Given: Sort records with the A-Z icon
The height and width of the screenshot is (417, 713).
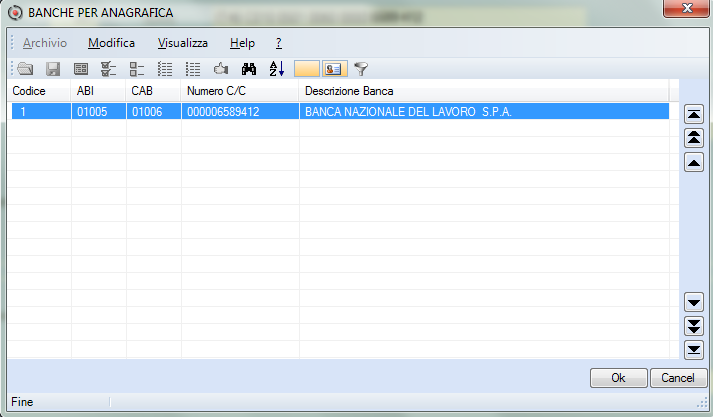Looking at the screenshot, I should [277, 69].
